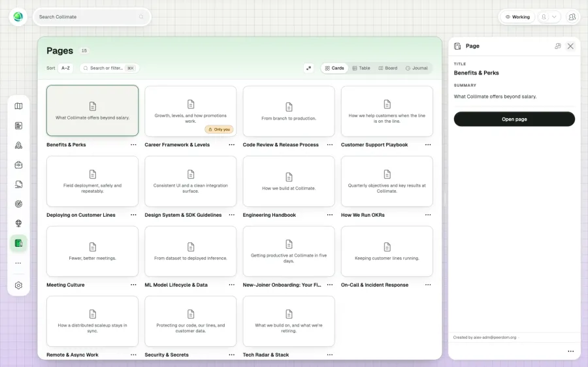Click the pages count badge 15
Viewport: 588px width, 367px height.
tap(84, 50)
